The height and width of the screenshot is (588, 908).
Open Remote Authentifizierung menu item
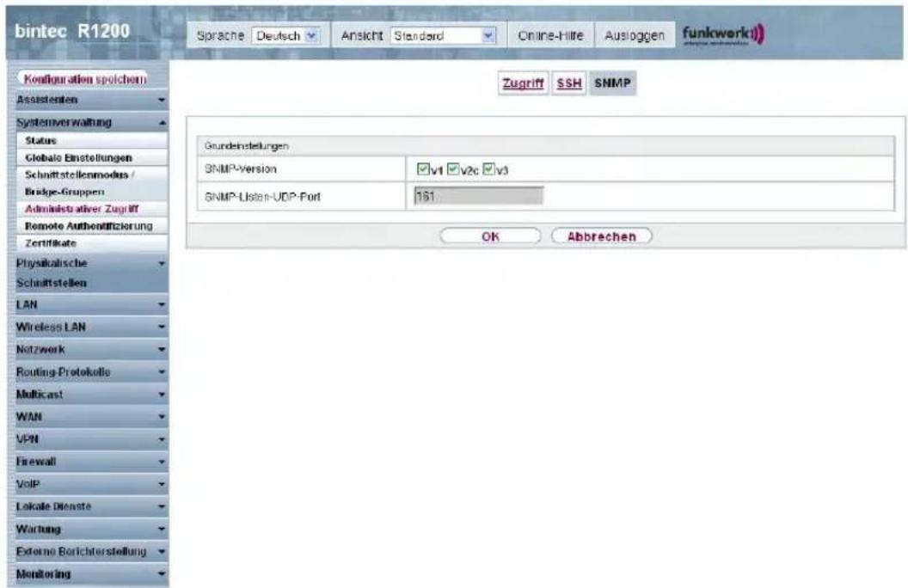click(x=93, y=226)
